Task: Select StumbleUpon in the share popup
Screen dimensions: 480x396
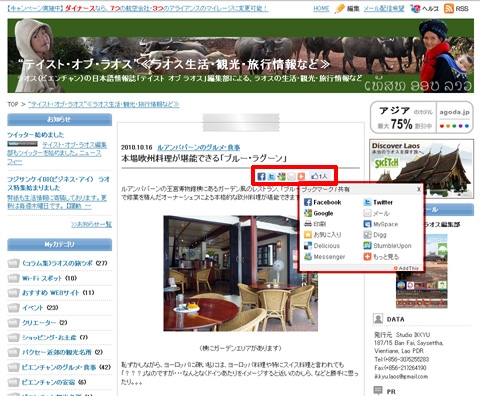Action: point(387,246)
